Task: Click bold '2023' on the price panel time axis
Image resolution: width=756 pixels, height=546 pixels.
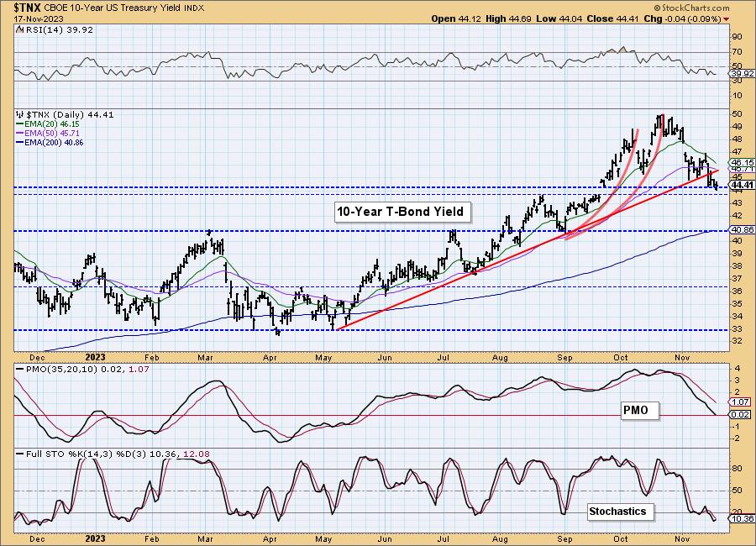Action: (95, 357)
